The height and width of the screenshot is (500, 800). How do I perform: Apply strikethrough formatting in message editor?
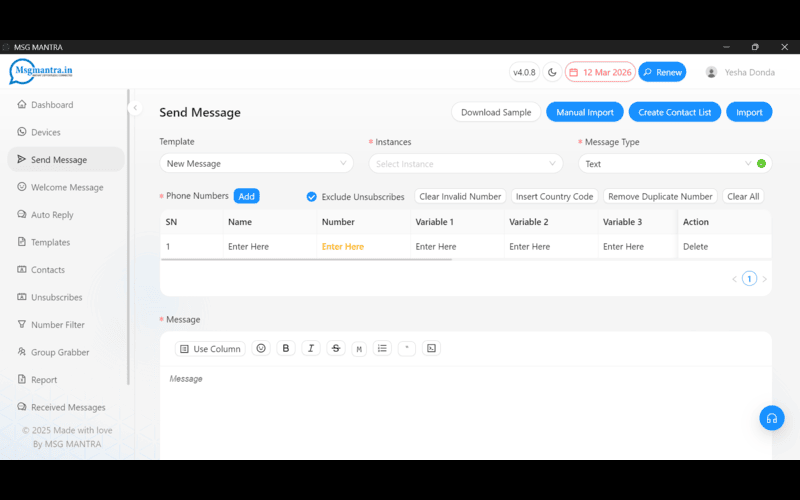(x=336, y=348)
